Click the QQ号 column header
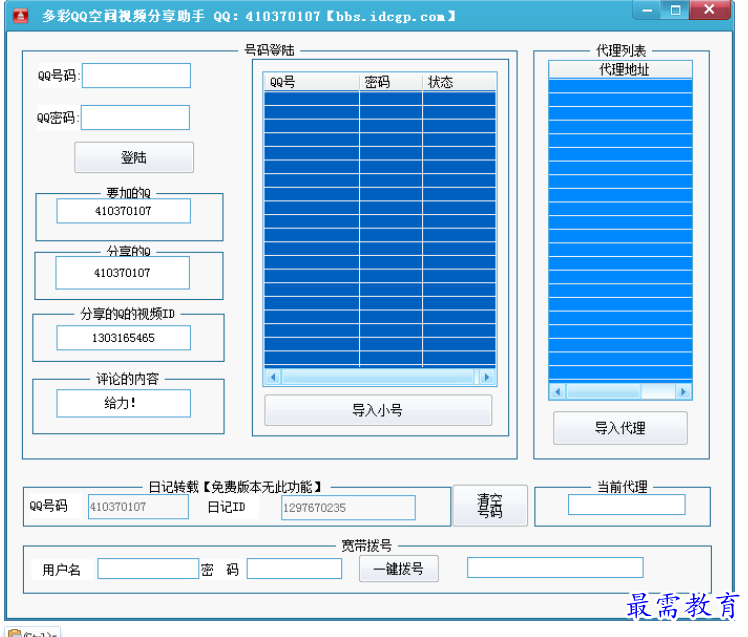Screen dimensions: 748x637 coord(312,82)
